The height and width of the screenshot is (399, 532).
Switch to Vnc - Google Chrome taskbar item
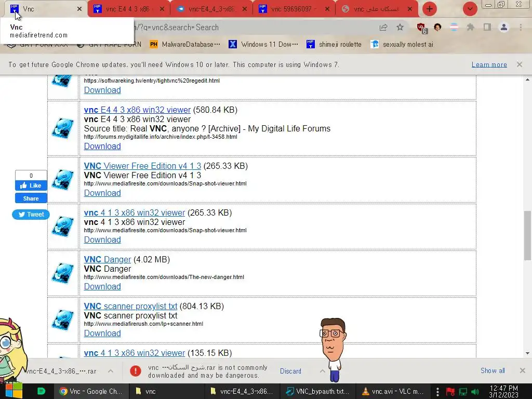(91, 391)
